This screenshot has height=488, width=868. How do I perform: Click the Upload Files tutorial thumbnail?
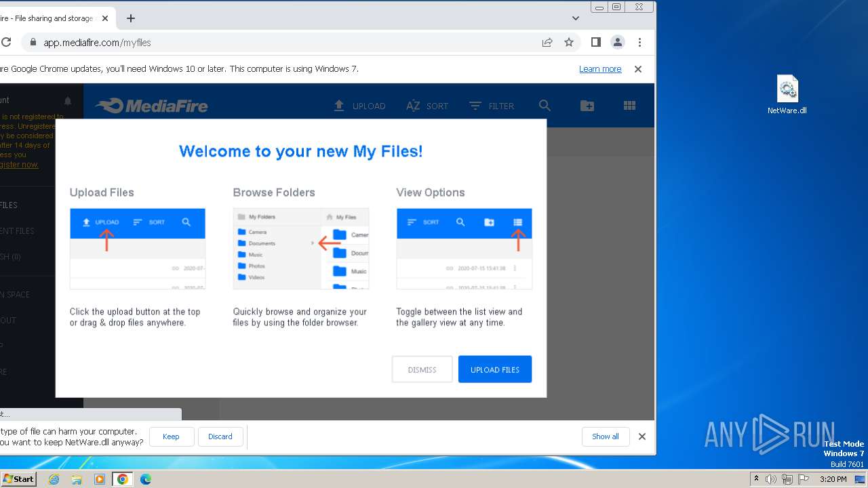(x=138, y=249)
